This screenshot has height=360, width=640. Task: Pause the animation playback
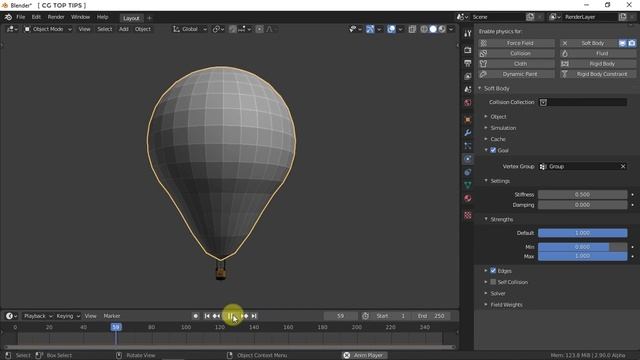tap(231, 316)
